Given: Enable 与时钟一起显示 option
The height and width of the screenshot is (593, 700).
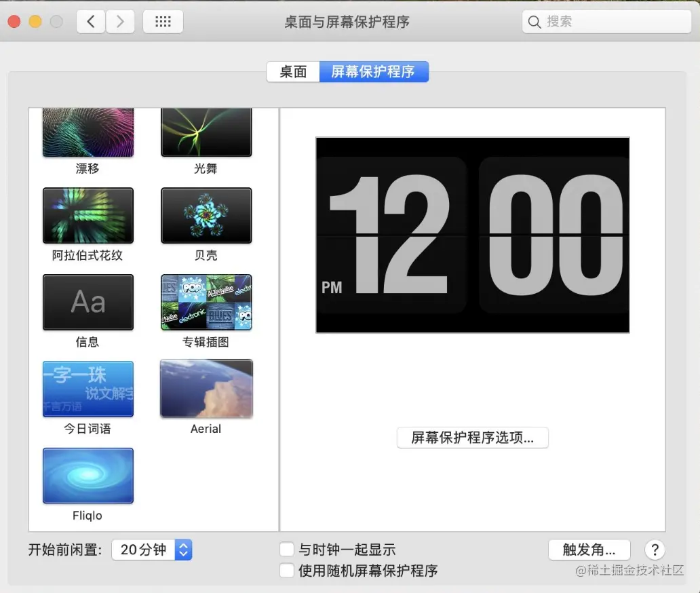Looking at the screenshot, I should (x=286, y=550).
